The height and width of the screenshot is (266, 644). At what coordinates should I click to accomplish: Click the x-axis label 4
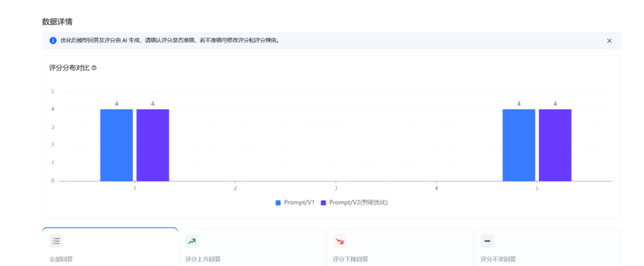pyautogui.click(x=437, y=188)
